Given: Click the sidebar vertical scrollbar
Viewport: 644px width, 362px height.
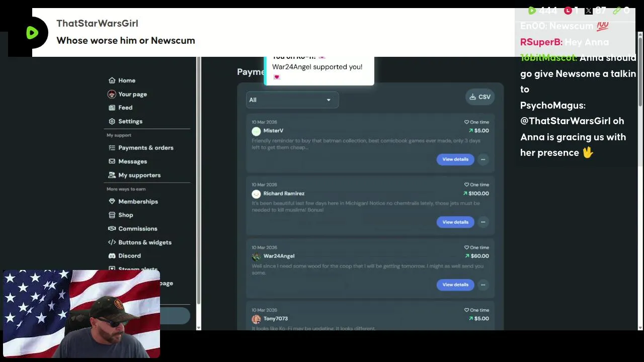Looking at the screenshot, I should [199, 181].
